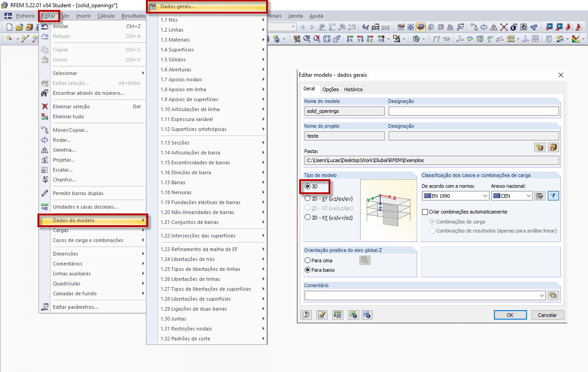
Task: Choose Eliminar tudo menu item
Action: 93,116
